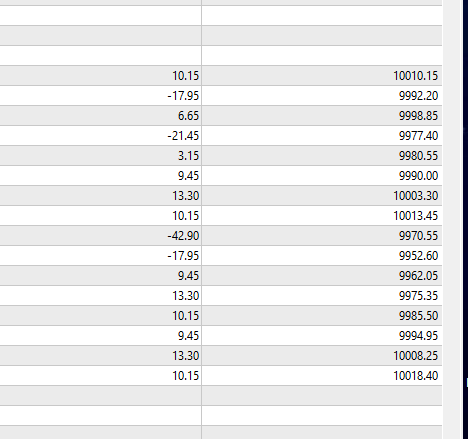Click the 9992.20 balance cell
This screenshot has height=439, width=468.
(x=322, y=96)
